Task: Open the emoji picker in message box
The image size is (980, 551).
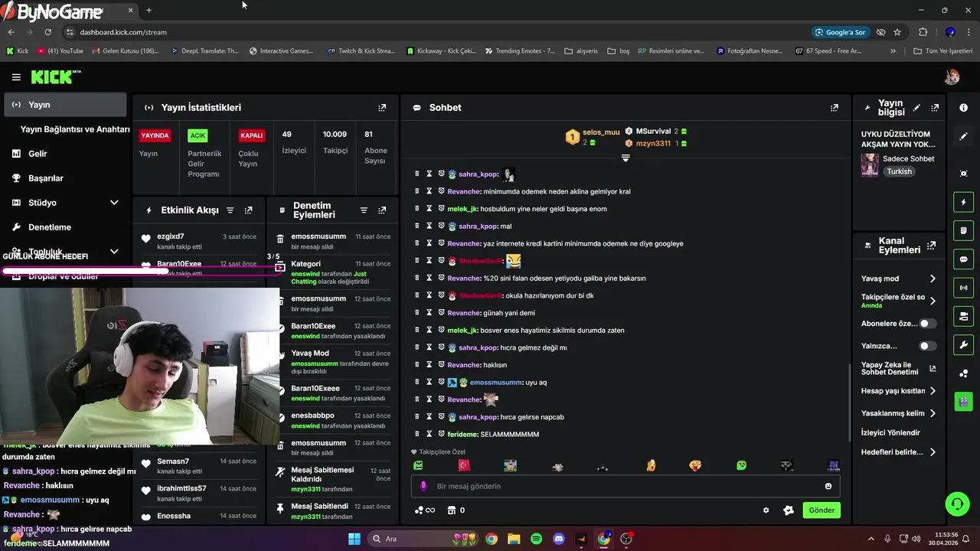Action: pyautogui.click(x=828, y=486)
